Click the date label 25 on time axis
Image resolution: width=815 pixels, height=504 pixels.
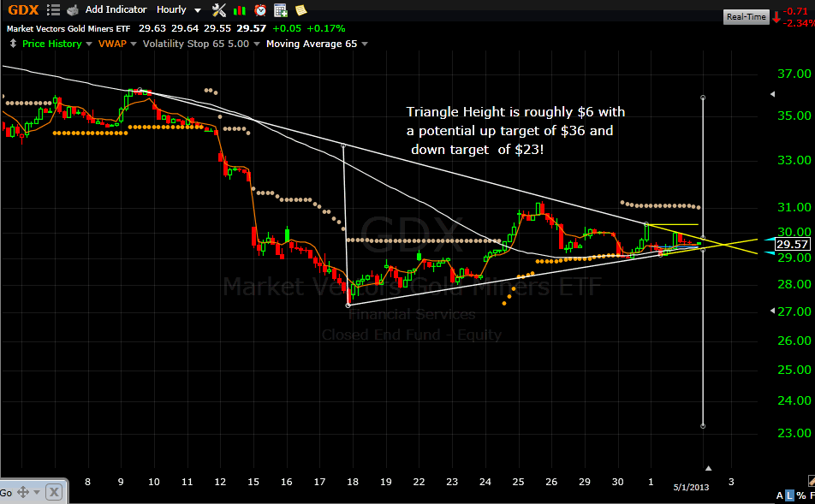pyautogui.click(x=518, y=482)
